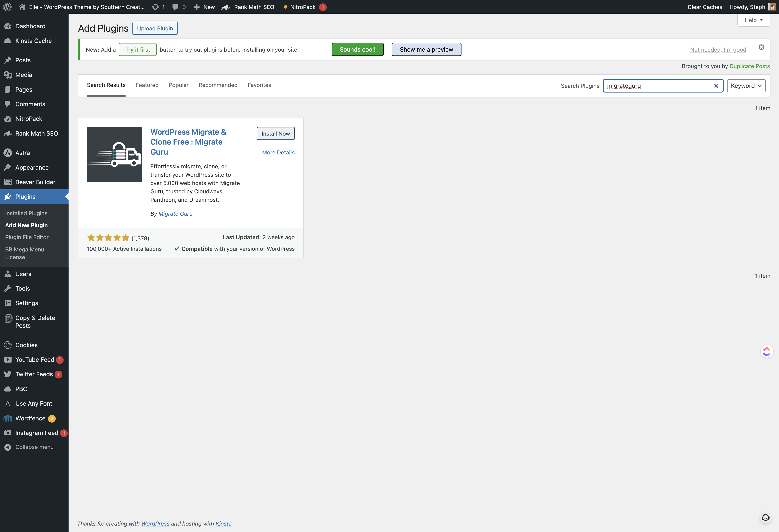Dismiss the Try it first notice

(x=761, y=47)
